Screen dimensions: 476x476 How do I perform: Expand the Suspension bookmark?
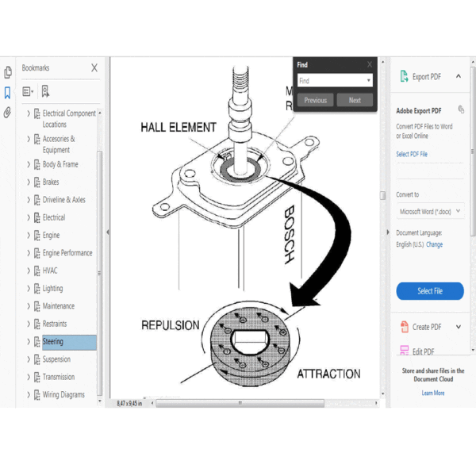point(29,359)
